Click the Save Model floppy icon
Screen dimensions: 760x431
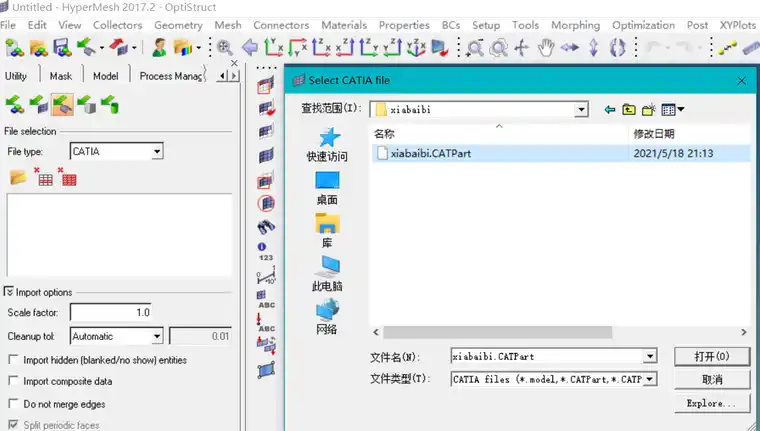(x=63, y=48)
